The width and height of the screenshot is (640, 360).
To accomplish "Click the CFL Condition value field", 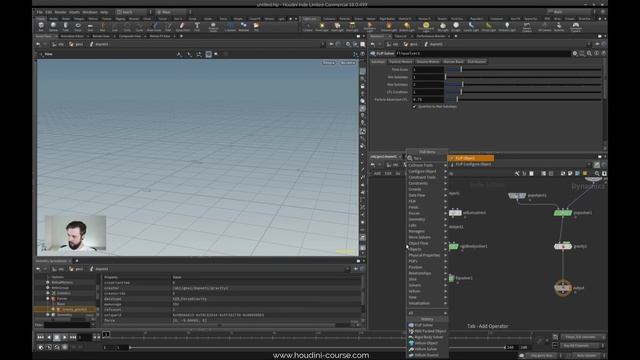I will point(428,92).
